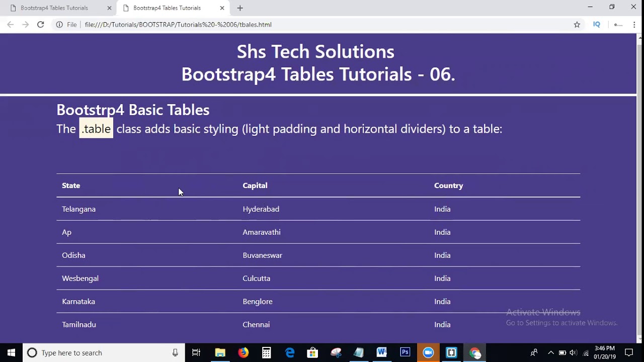Select the Amaravathi cell
This screenshot has width=644, height=362.
click(262, 232)
